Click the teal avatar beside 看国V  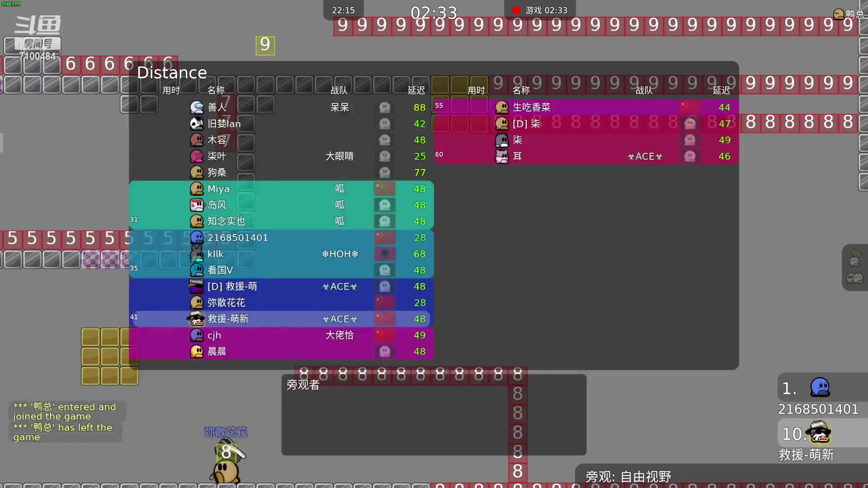point(197,270)
